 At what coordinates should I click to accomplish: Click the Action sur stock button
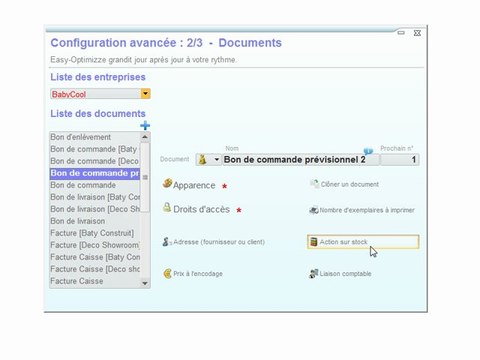click(363, 242)
